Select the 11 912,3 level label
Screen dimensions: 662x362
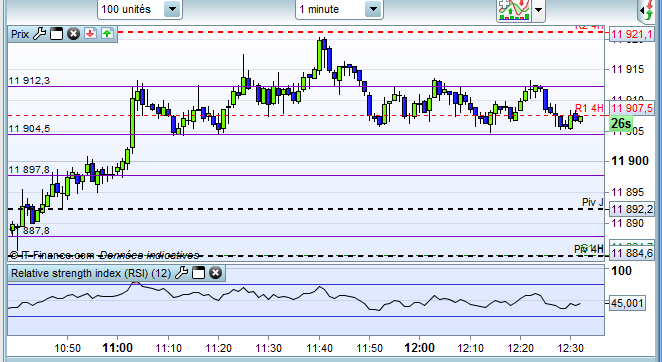tap(29, 81)
